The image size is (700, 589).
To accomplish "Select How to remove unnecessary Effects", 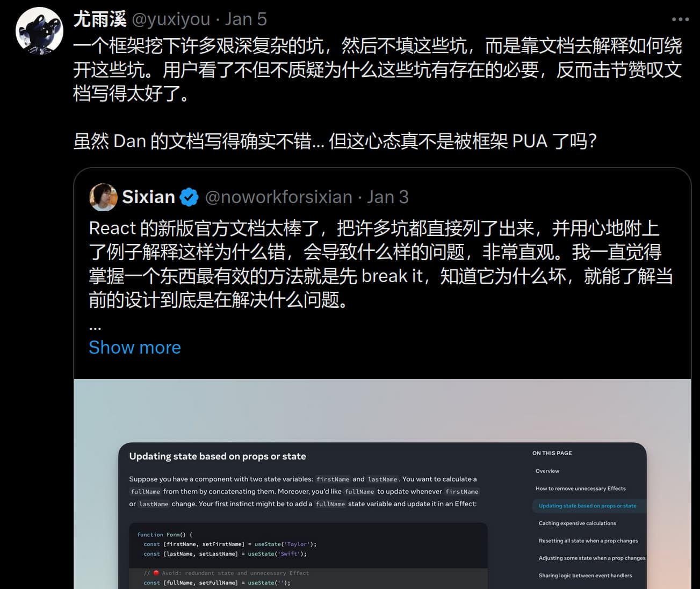I will point(580,489).
